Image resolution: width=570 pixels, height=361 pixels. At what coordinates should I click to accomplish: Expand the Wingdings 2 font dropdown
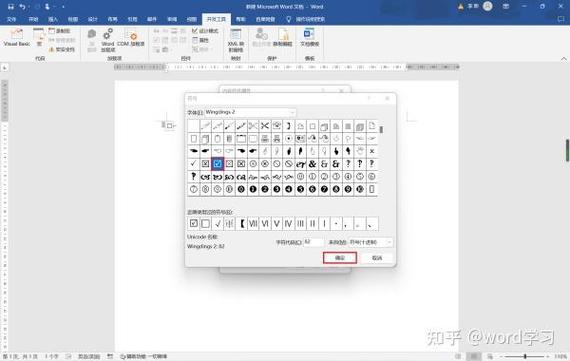293,112
